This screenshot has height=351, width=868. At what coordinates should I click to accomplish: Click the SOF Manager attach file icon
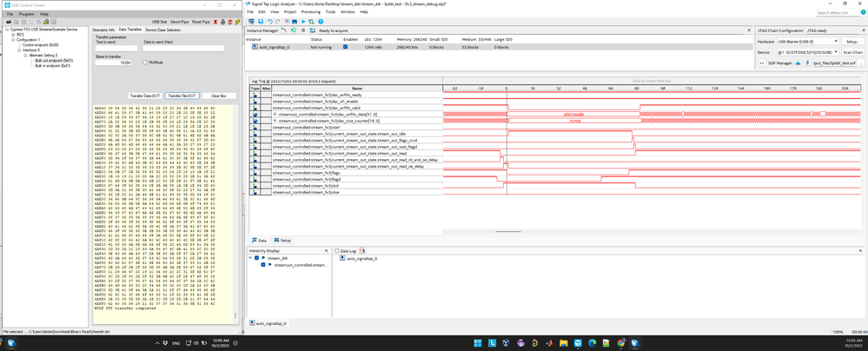click(808, 63)
